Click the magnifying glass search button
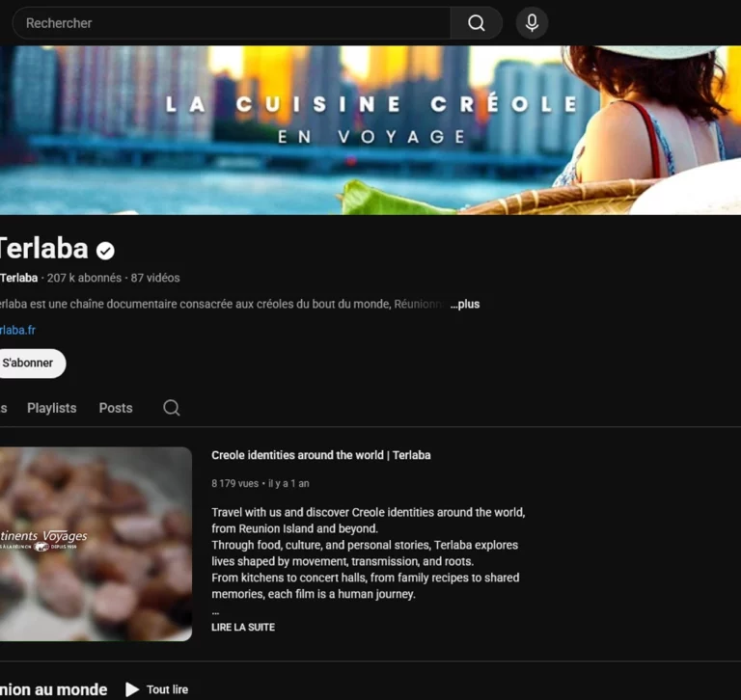The image size is (741, 700). [476, 23]
